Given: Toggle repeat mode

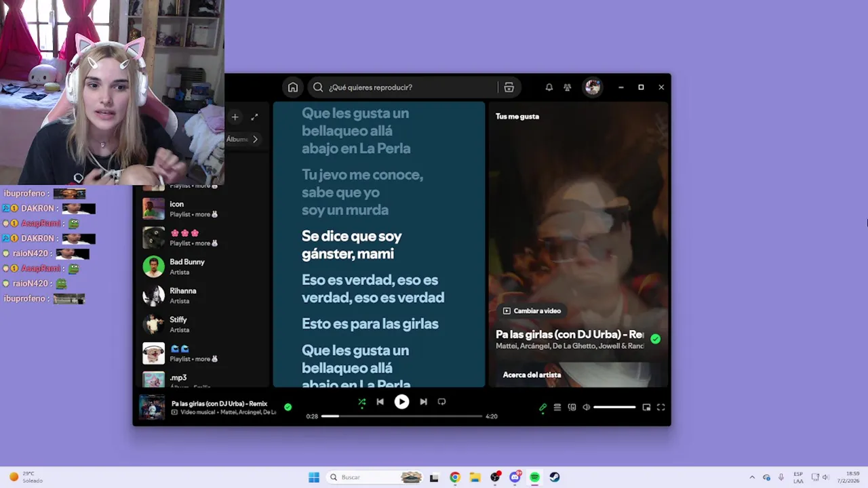Looking at the screenshot, I should (x=441, y=402).
